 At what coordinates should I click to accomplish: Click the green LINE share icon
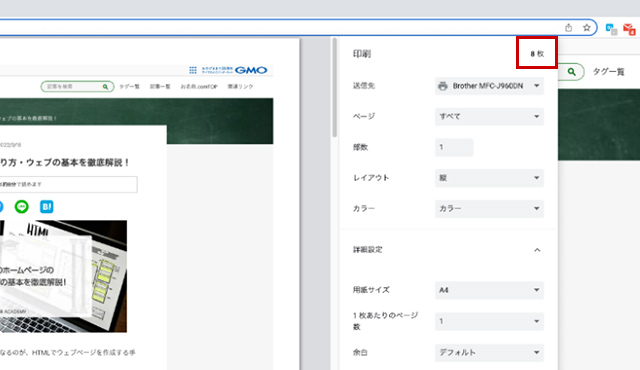pos(22,207)
